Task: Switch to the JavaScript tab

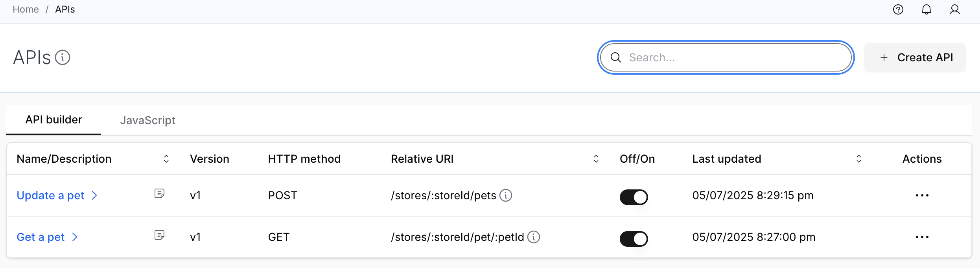Action: click(x=148, y=120)
